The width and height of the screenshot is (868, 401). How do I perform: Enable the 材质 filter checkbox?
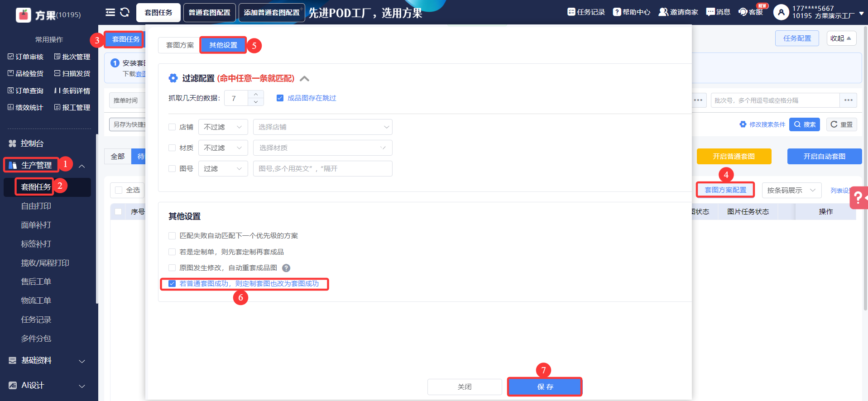(172, 148)
